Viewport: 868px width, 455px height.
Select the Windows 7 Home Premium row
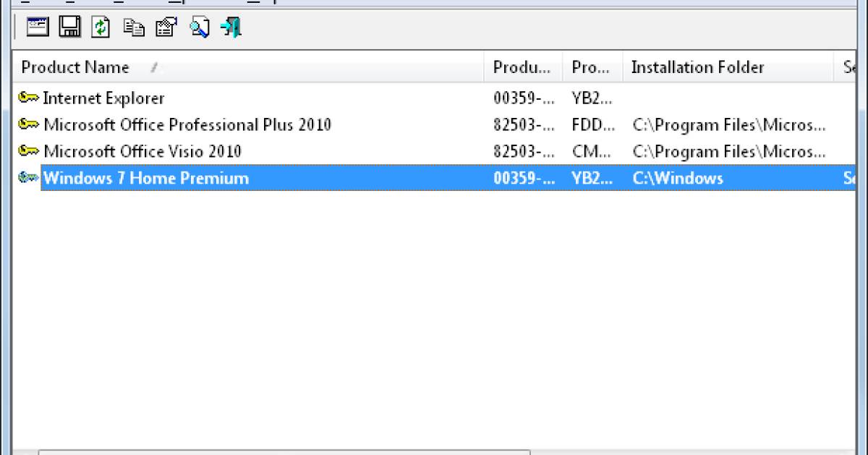tap(434, 178)
